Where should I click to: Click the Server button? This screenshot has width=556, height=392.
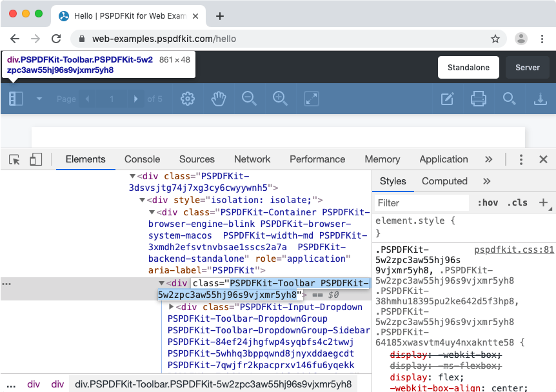[527, 67]
